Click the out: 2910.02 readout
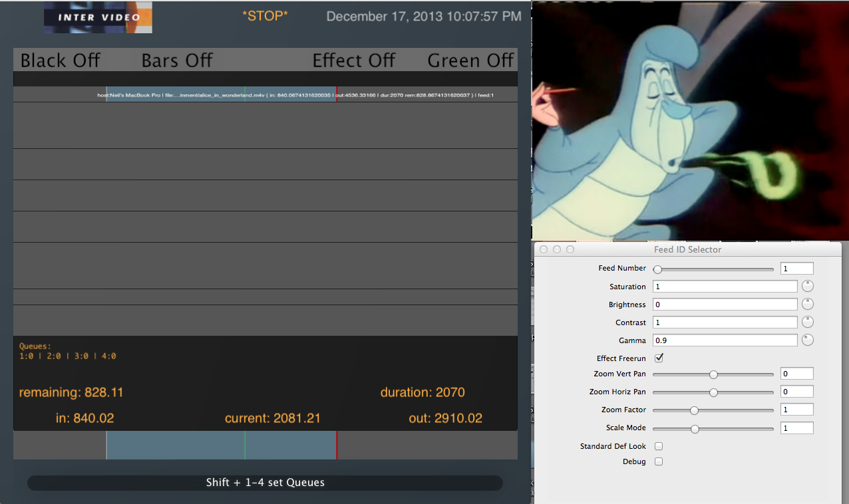This screenshot has height=504, width=849. coord(446,418)
